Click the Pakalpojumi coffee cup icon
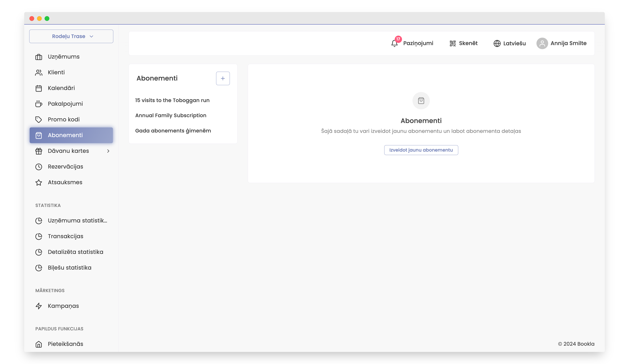Viewport: 629px width, 364px height. click(39, 104)
